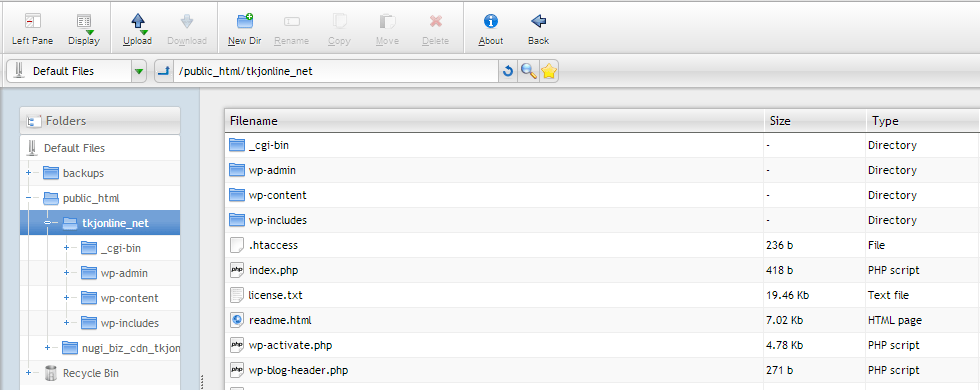Refresh the current directory listing
This screenshot has width=980, height=390.
click(508, 71)
